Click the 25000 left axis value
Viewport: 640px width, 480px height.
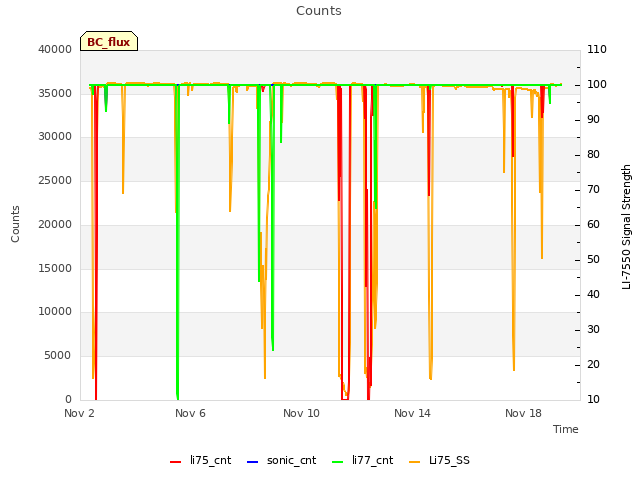[x=55, y=180]
